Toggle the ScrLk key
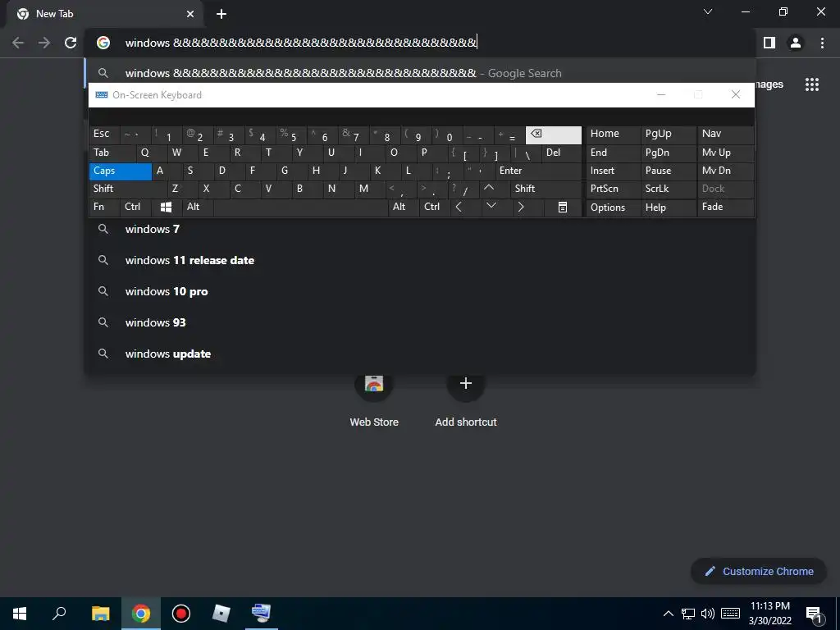 (668, 189)
